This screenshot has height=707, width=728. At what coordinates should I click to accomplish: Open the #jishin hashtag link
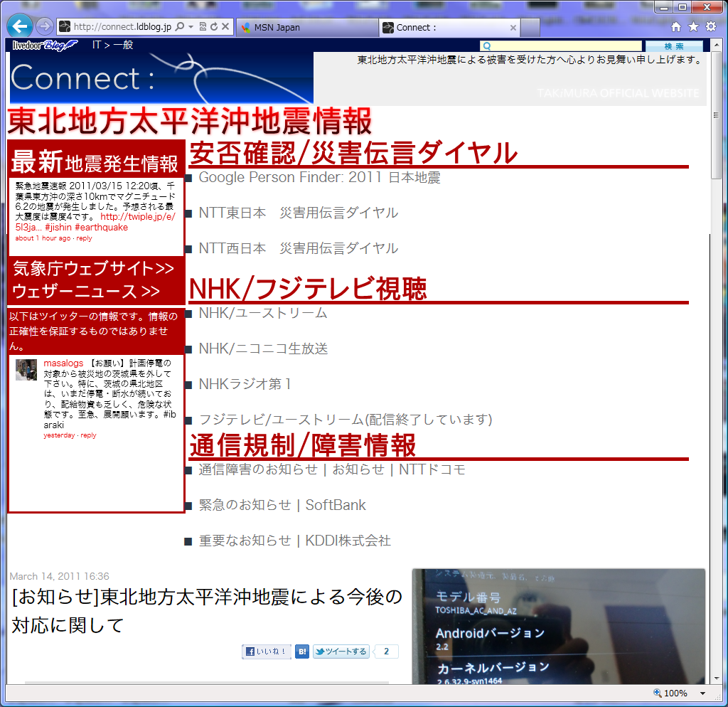coord(58,227)
